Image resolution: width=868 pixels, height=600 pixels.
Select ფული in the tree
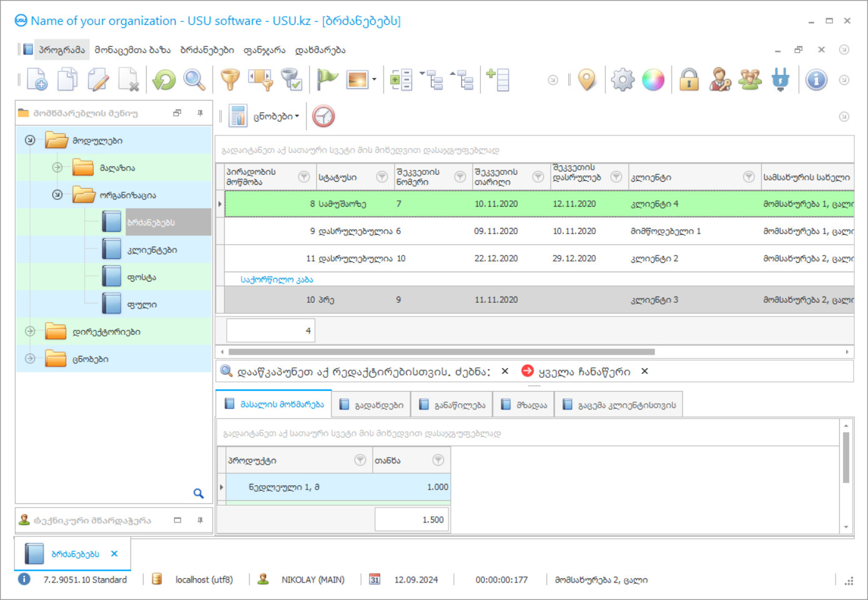click(x=142, y=305)
